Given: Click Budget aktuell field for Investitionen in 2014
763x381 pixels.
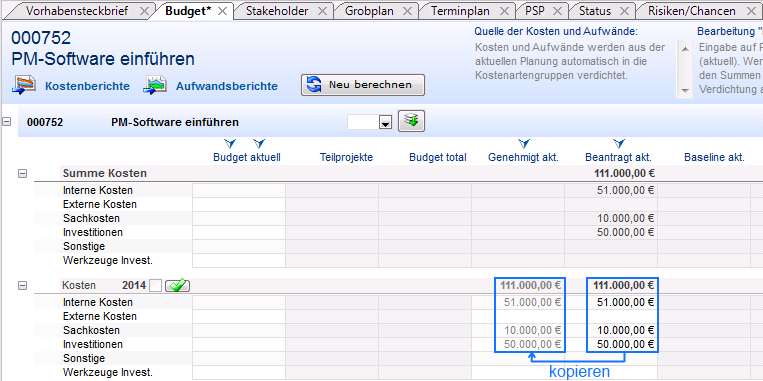Looking at the screenshot, I should tap(239, 345).
